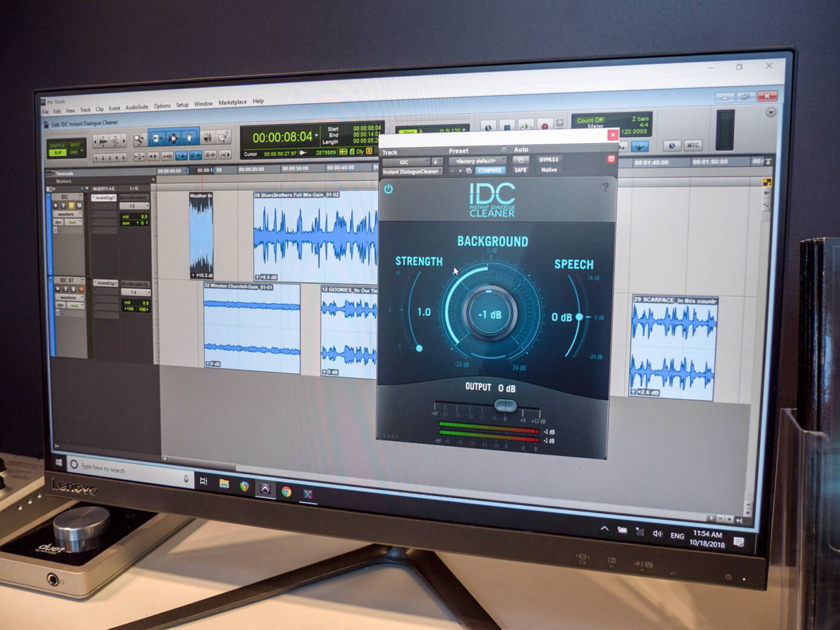The width and height of the screenshot is (840, 630).
Task: Open the volume speaker tray icon
Action: click(x=657, y=534)
